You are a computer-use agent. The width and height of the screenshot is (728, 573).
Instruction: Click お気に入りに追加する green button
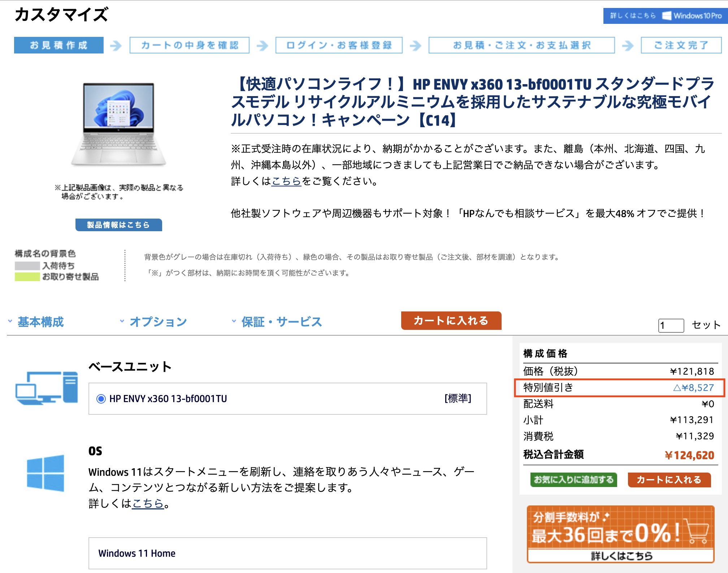point(573,480)
